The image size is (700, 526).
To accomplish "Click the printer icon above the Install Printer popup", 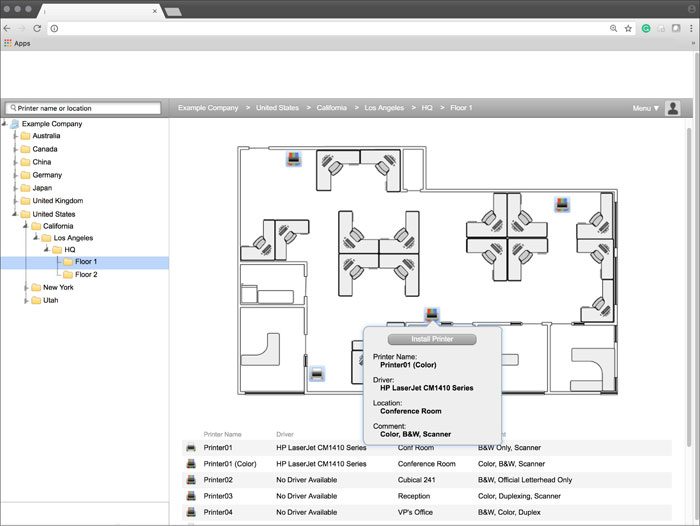I will click(432, 315).
